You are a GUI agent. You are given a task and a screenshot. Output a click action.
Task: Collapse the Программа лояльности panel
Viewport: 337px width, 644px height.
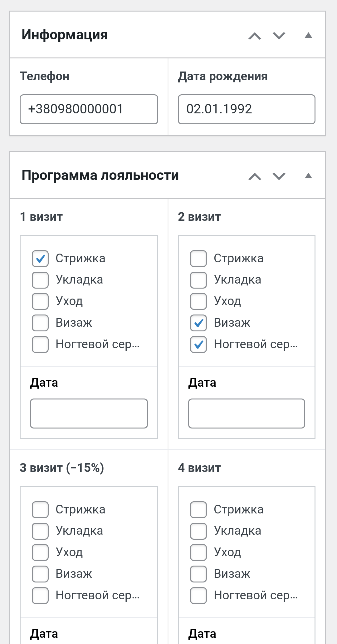coord(308,176)
